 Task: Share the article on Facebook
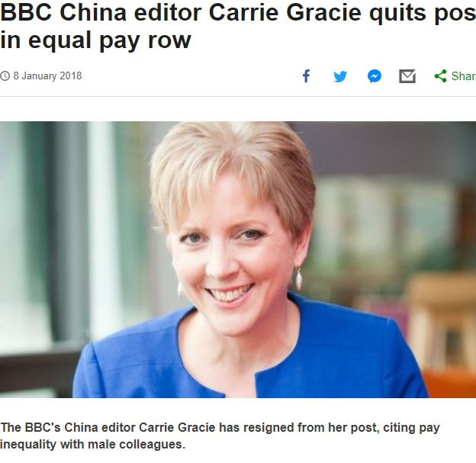[307, 76]
